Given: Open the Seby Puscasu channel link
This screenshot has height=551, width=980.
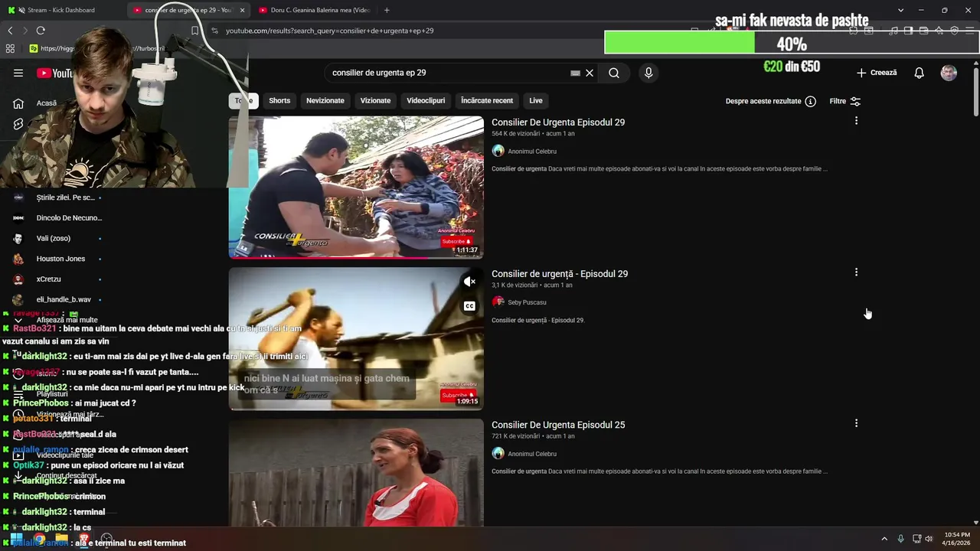Looking at the screenshot, I should tap(527, 302).
